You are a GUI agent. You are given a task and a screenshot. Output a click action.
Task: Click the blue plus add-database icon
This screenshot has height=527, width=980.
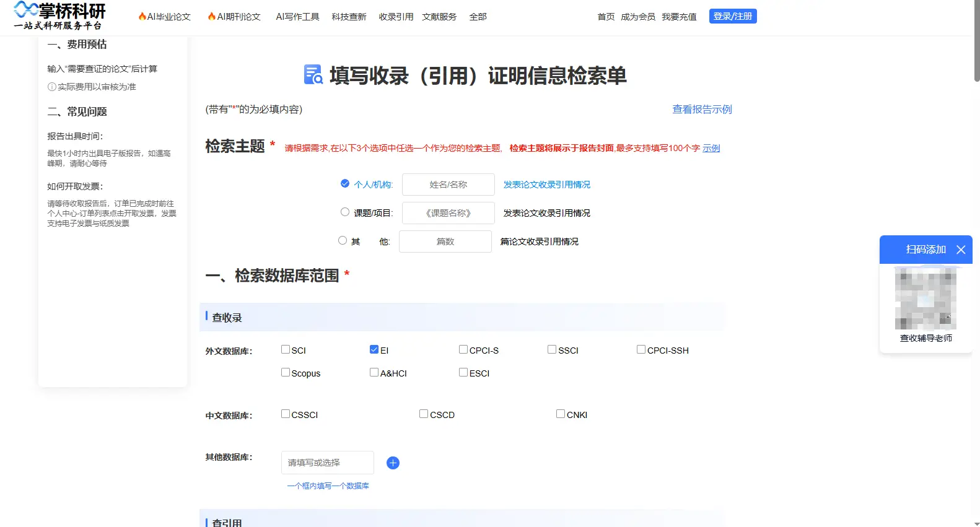[393, 463]
